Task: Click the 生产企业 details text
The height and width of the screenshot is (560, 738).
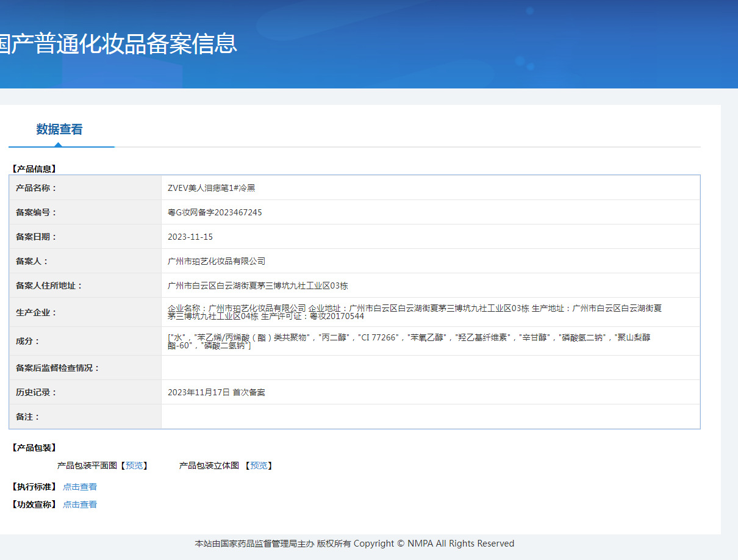Action: point(415,312)
